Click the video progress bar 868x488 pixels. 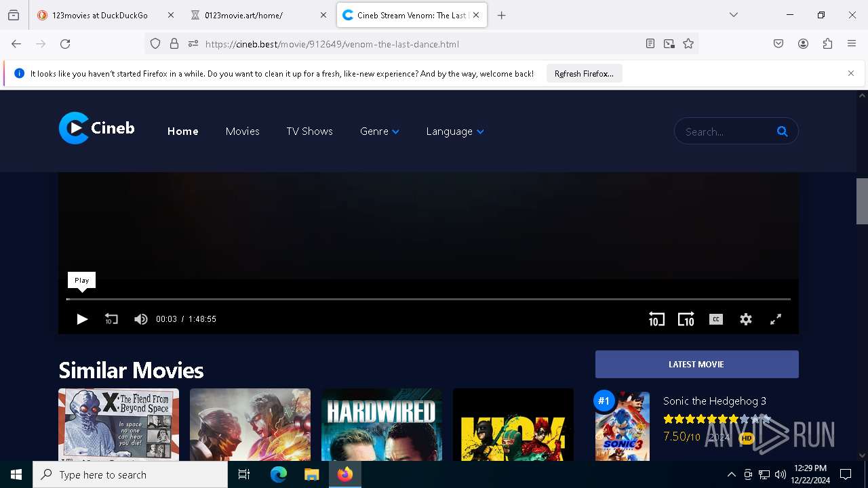click(x=429, y=299)
